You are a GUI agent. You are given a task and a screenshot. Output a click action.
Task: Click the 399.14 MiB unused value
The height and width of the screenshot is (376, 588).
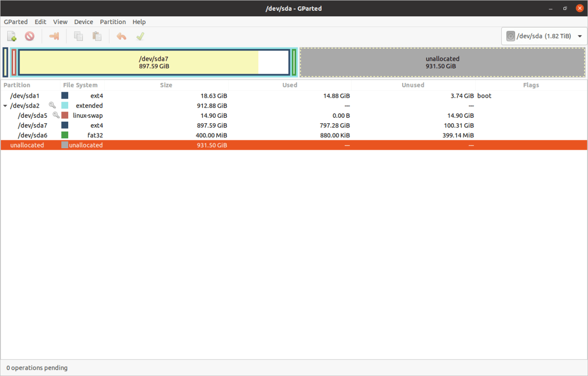pyautogui.click(x=458, y=135)
